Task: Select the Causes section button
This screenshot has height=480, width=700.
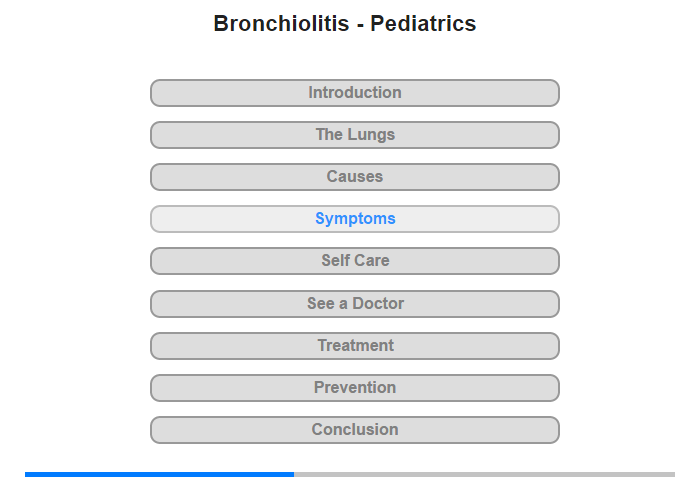Action: (x=354, y=177)
